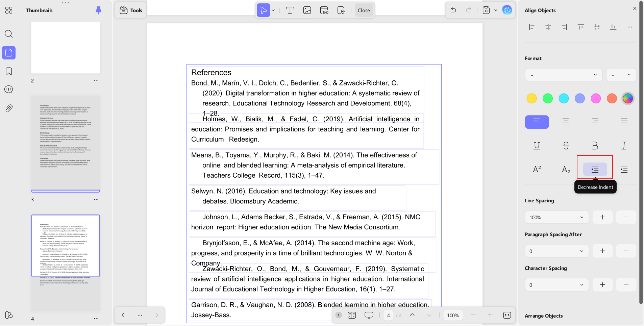Open the custom color picker wheel

(628, 98)
